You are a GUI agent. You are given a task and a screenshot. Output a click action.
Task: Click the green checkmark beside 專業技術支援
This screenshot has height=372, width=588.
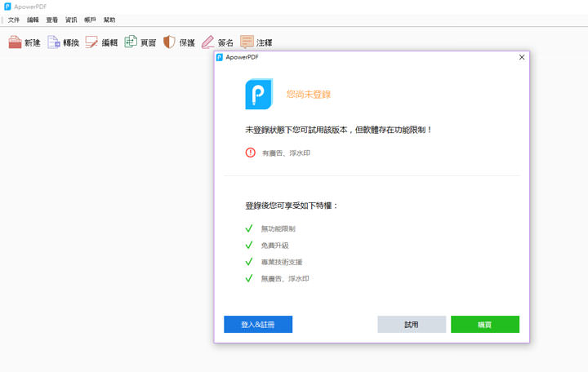coord(249,262)
